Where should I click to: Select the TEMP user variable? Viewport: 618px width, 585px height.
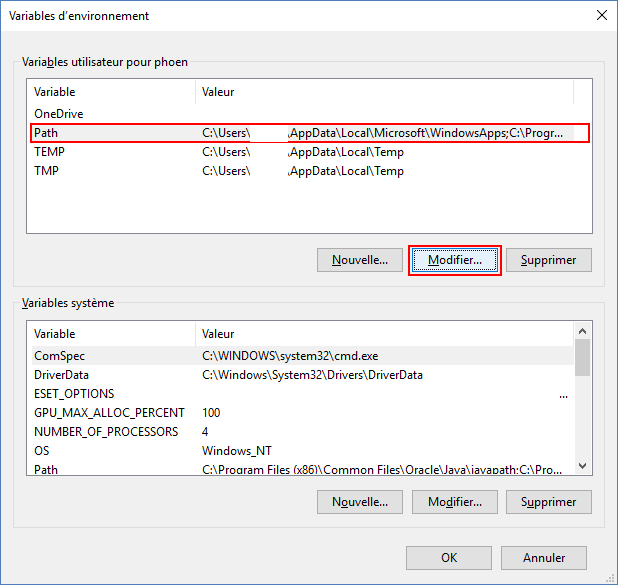pyautogui.click(x=49, y=152)
